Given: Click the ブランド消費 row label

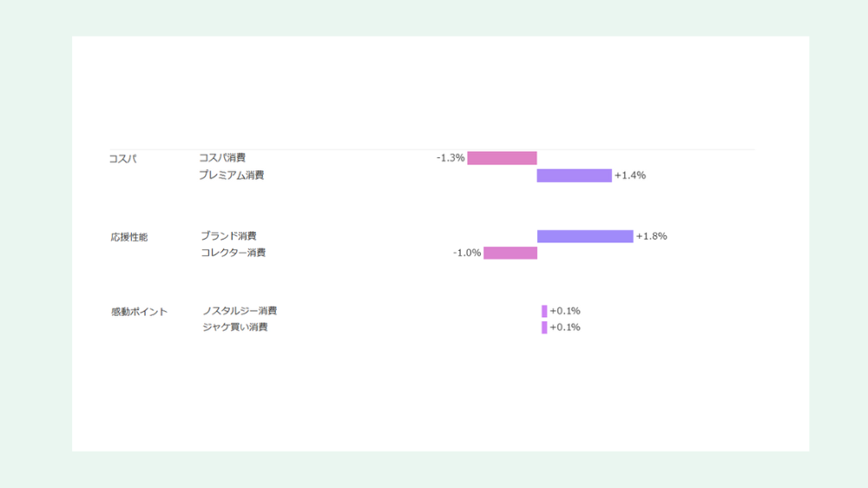Looking at the screenshot, I should coord(228,236).
